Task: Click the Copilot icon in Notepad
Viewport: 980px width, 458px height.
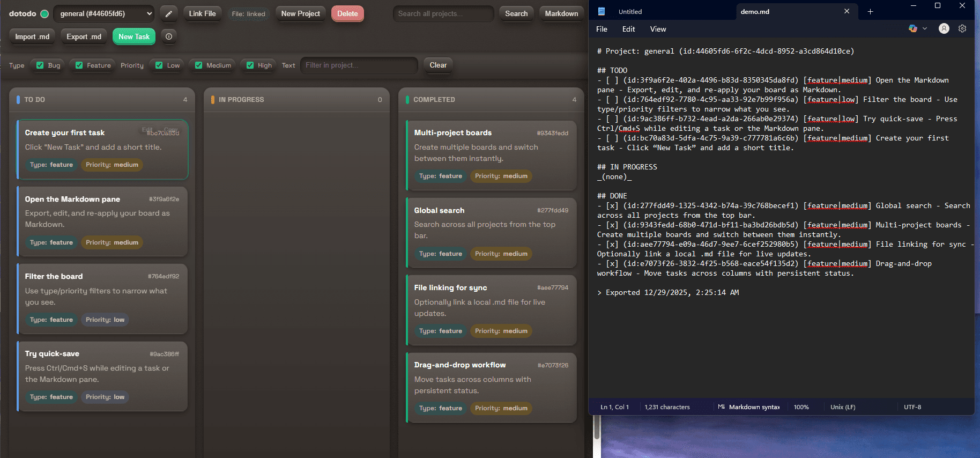Action: tap(912, 29)
